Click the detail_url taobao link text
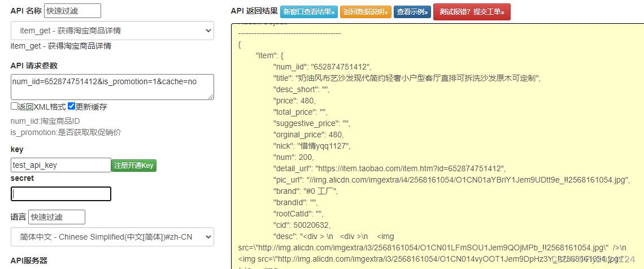The image size is (644, 269). (410, 168)
